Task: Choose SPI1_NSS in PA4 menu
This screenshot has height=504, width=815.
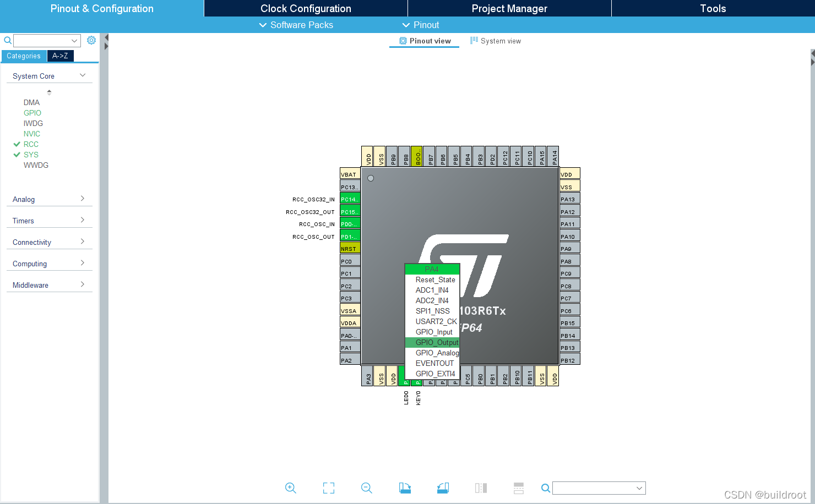Action: pyautogui.click(x=432, y=311)
